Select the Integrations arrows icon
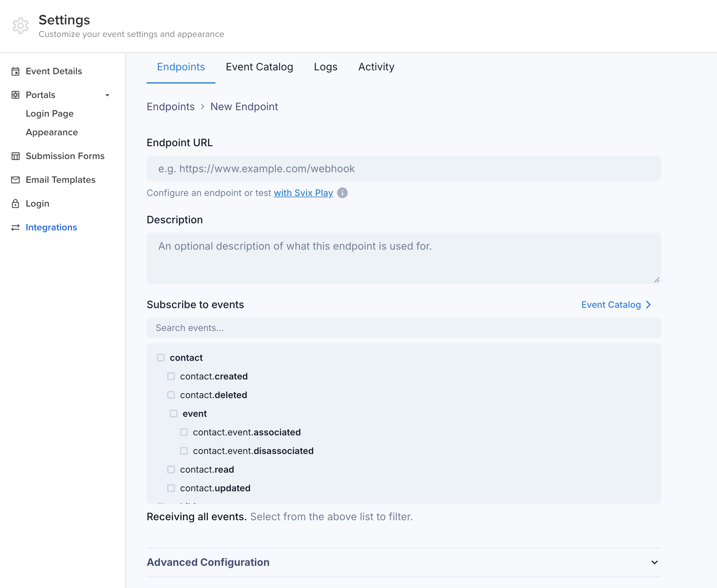The height and width of the screenshot is (588, 717). [15, 227]
